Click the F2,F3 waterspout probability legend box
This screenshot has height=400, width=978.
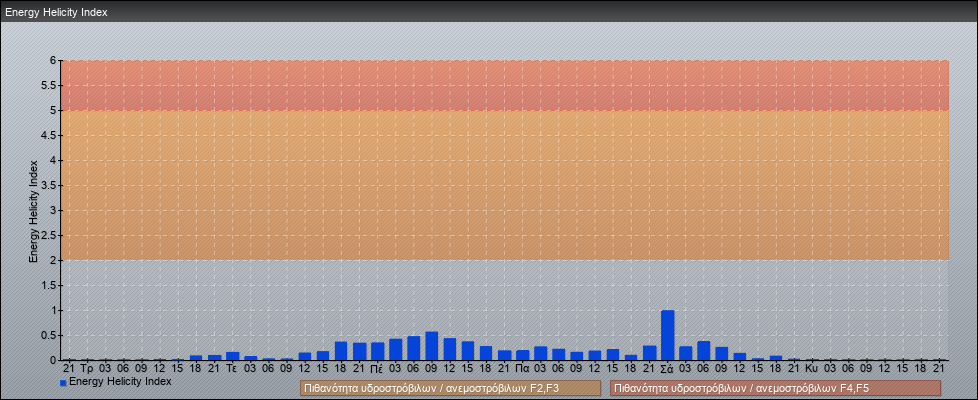[x=450, y=388]
